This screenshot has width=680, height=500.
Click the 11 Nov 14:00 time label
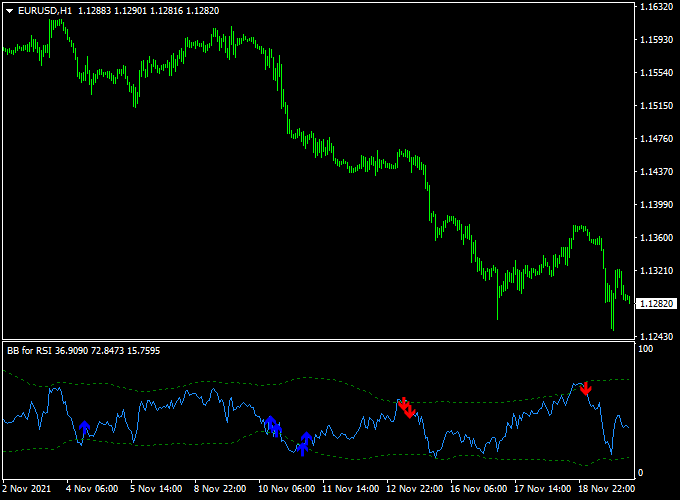tap(350, 489)
